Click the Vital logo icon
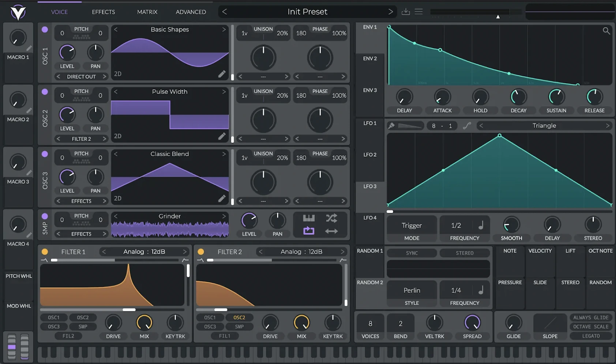 tap(18, 12)
